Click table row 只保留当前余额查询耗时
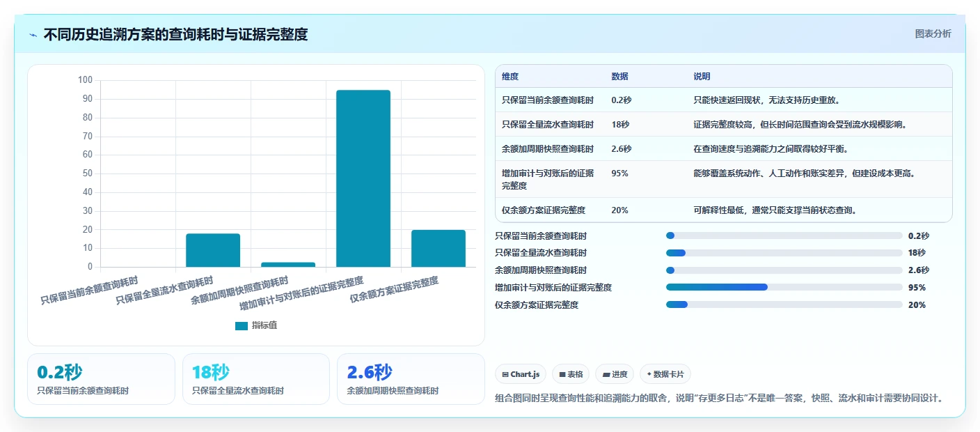This screenshot has height=432, width=980. coord(723,100)
